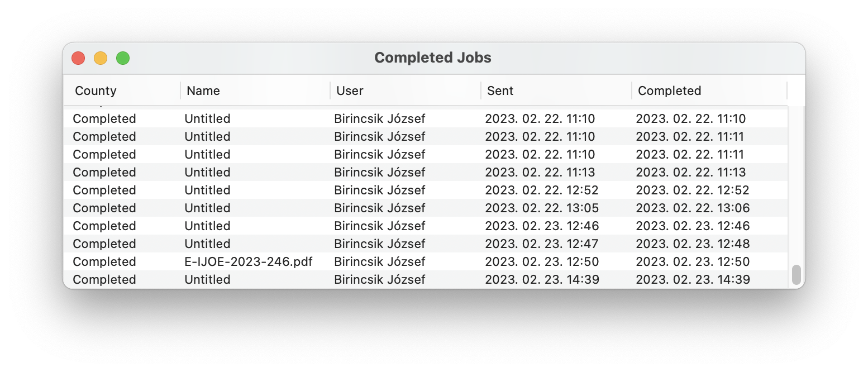Click the 12:48 completed timestamp cell
868x372 pixels.
click(693, 244)
